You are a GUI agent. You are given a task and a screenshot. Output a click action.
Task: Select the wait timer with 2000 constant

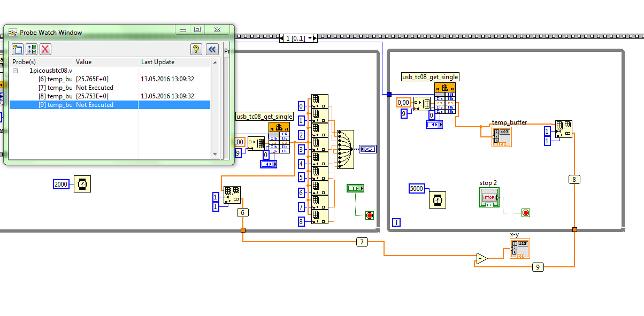click(82, 184)
